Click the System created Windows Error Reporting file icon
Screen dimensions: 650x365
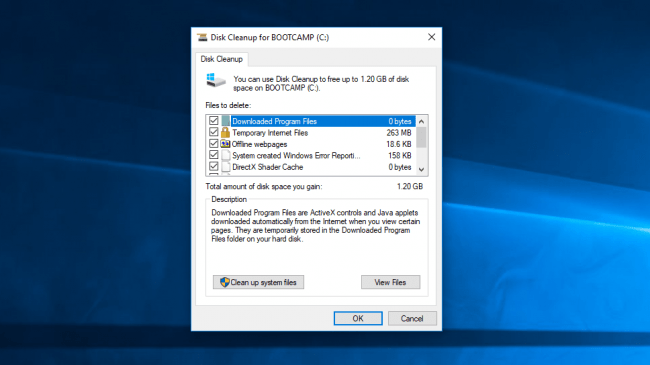click(x=226, y=156)
